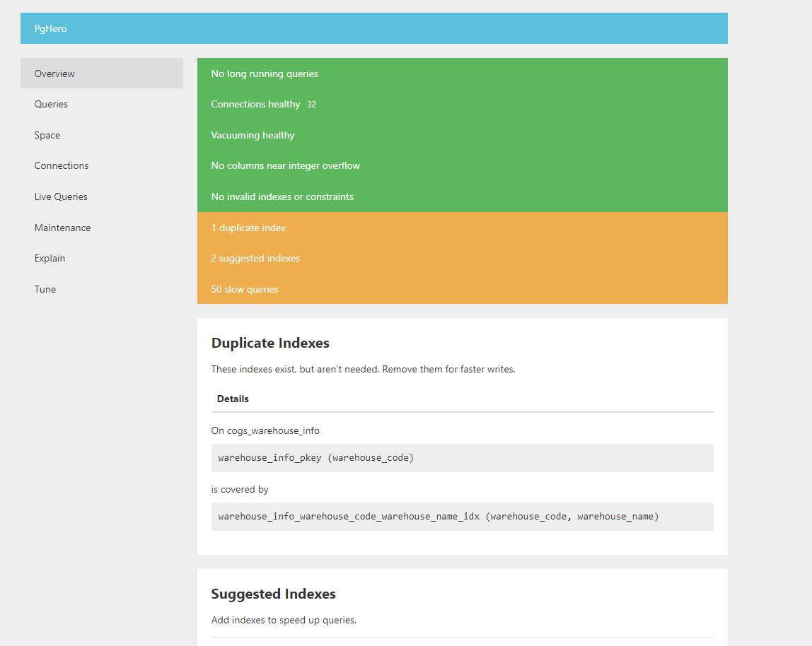This screenshot has width=812, height=646.
Task: Click the PgHero header logo
Action: coord(50,28)
